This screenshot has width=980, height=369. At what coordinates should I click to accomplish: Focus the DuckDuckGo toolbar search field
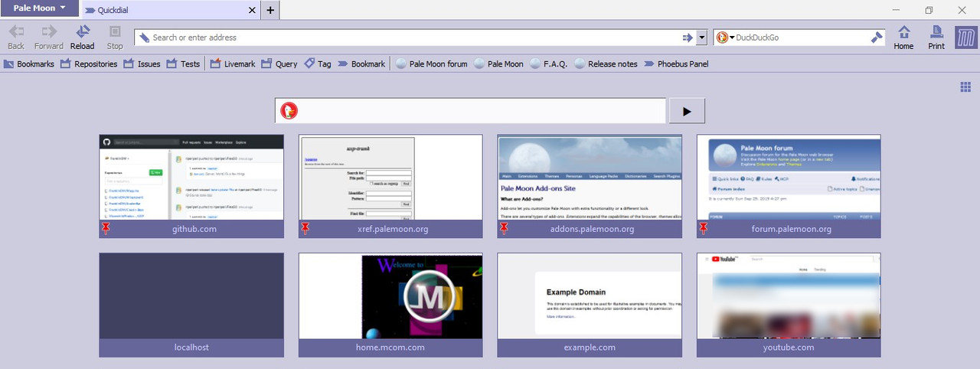[801, 38]
